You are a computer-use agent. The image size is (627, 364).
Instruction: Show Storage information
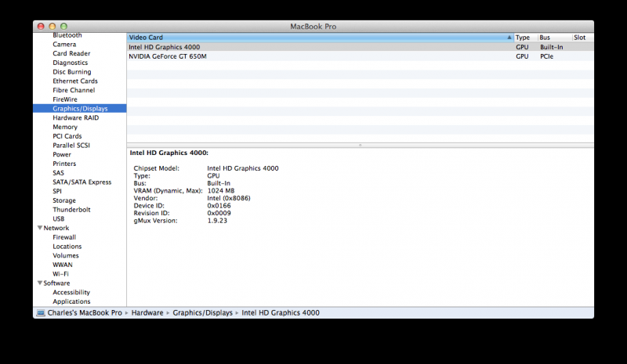[64, 200]
